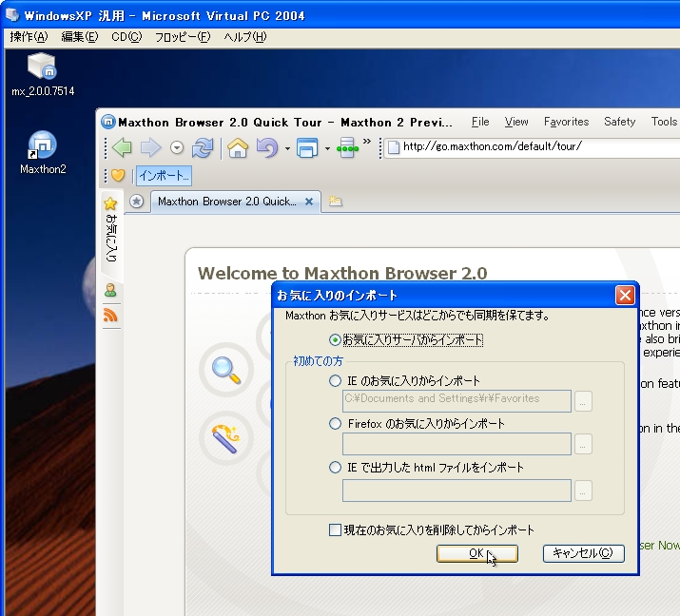Close the Maxthon Browser 2.0 Quick tab
The width and height of the screenshot is (680, 616).
(x=309, y=202)
